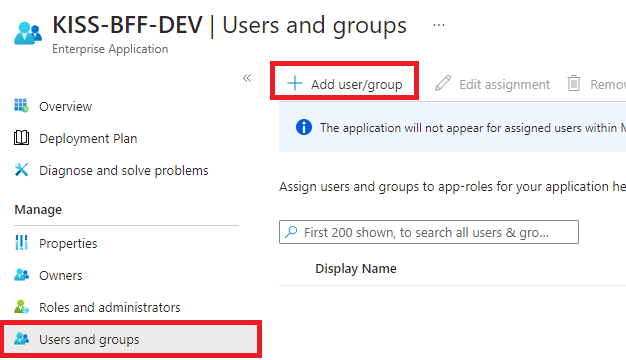Screen dimensions: 626x360
Task: Click the info banner message text
Action: tap(473, 128)
